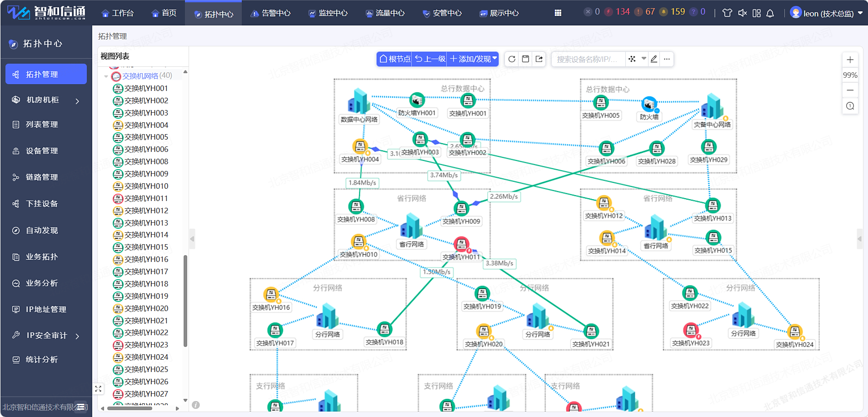Open 监控中心 tab

pos(328,13)
